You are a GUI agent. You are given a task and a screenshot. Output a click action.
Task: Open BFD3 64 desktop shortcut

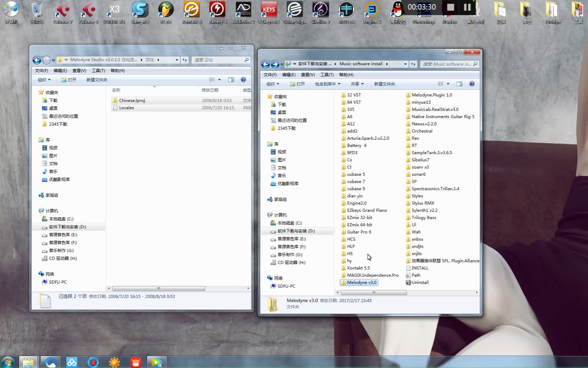point(346,13)
